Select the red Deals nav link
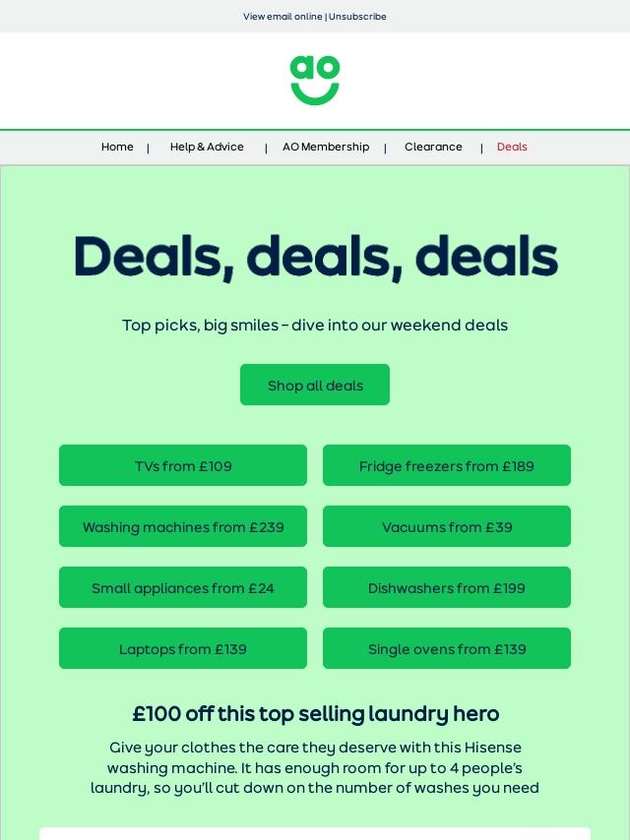The image size is (630, 840). [x=512, y=147]
